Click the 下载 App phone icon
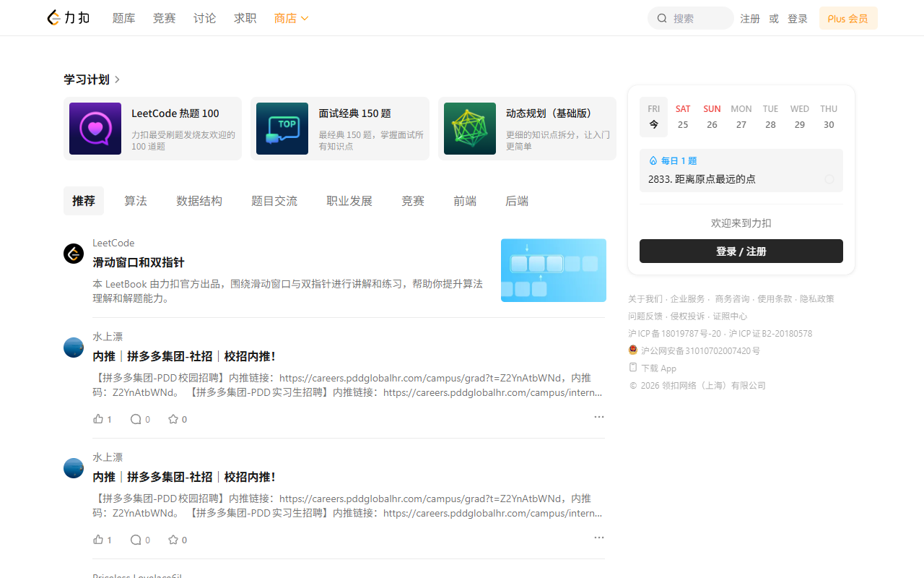Image resolution: width=924 pixels, height=578 pixels. [634, 368]
